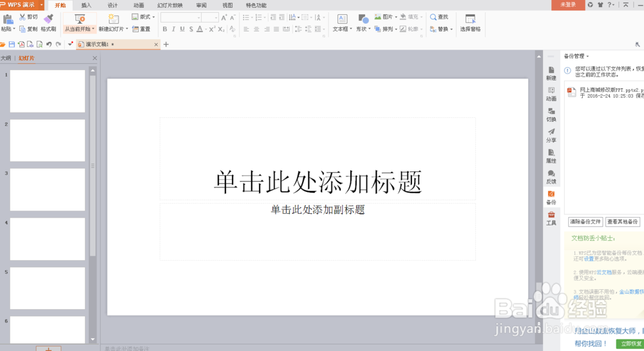Open Animation (动画) panel in right sidebar

[551, 94]
